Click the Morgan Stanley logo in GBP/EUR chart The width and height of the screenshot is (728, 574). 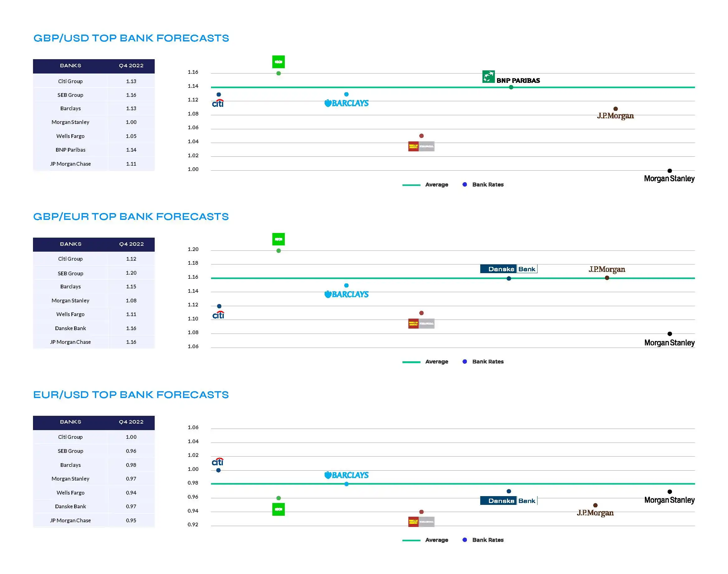click(669, 343)
